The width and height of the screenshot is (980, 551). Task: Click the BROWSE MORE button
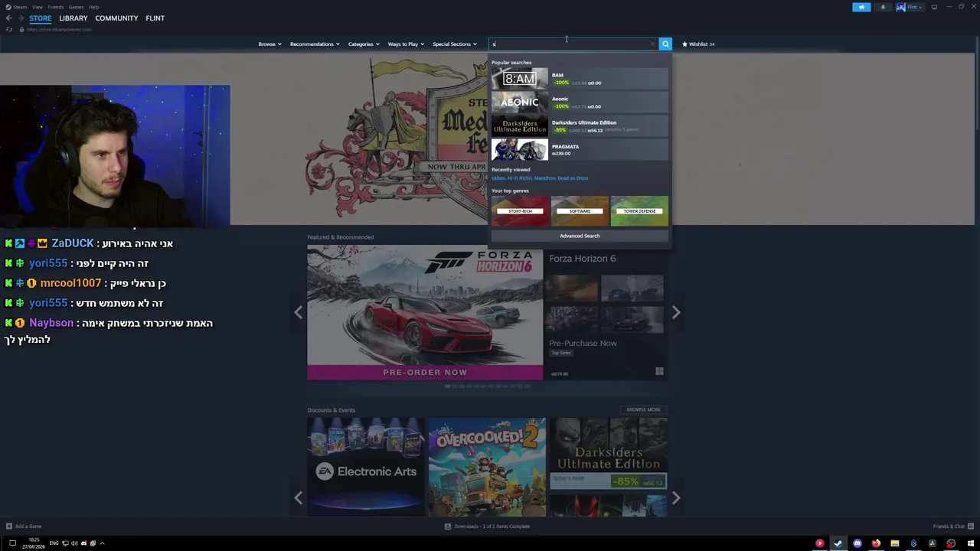tap(643, 409)
